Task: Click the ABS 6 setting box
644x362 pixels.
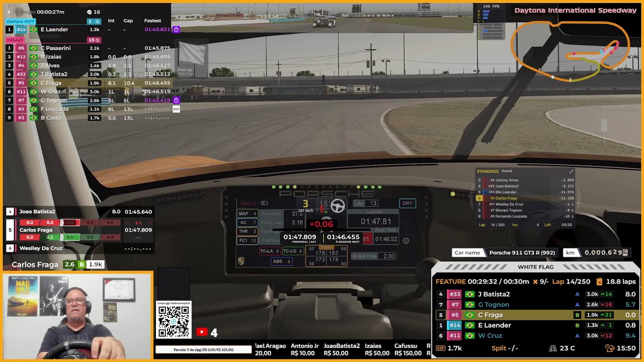Action: click(281, 261)
